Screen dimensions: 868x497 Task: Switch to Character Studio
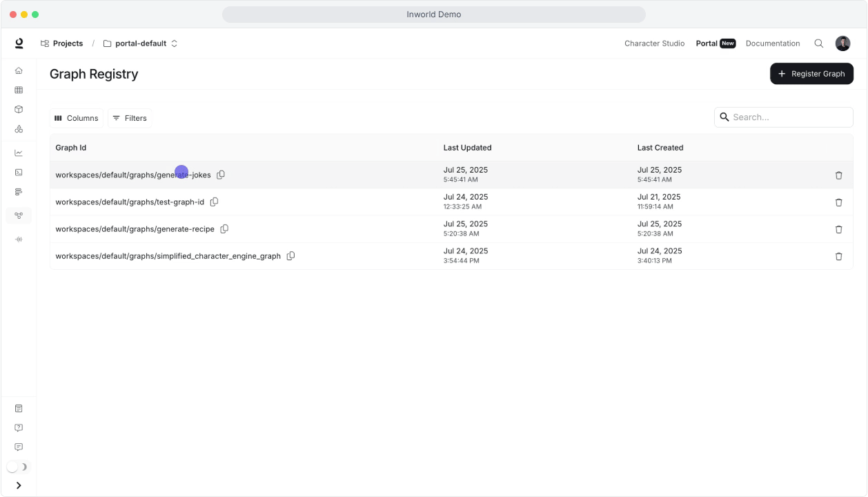click(x=653, y=43)
